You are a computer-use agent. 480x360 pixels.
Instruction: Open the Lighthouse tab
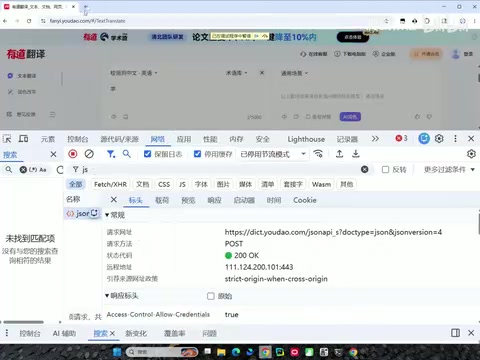(306, 139)
